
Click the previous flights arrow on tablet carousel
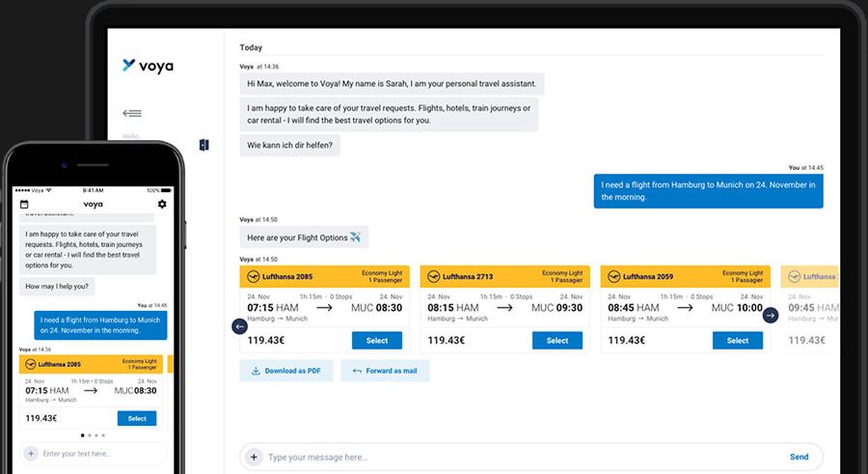239,327
